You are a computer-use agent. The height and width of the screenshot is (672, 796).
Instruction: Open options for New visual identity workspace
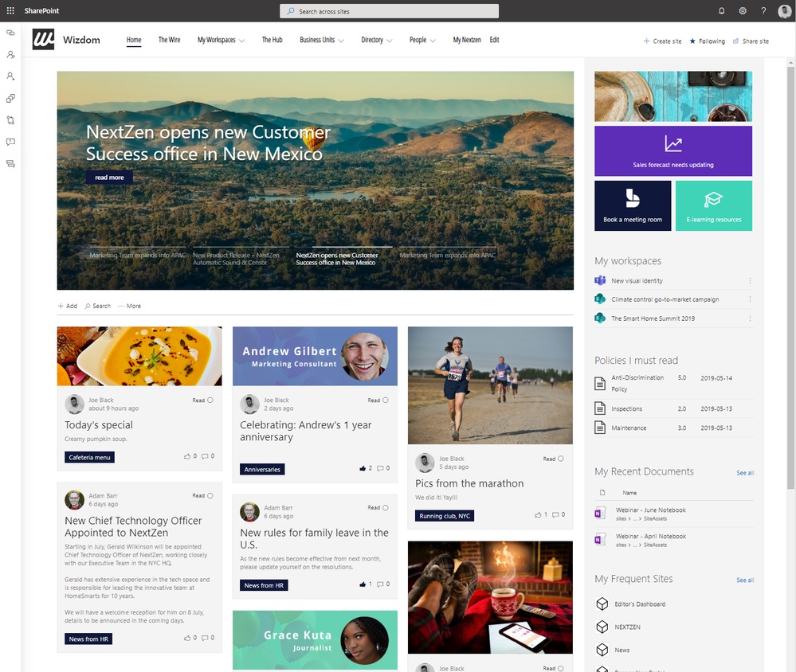click(750, 280)
